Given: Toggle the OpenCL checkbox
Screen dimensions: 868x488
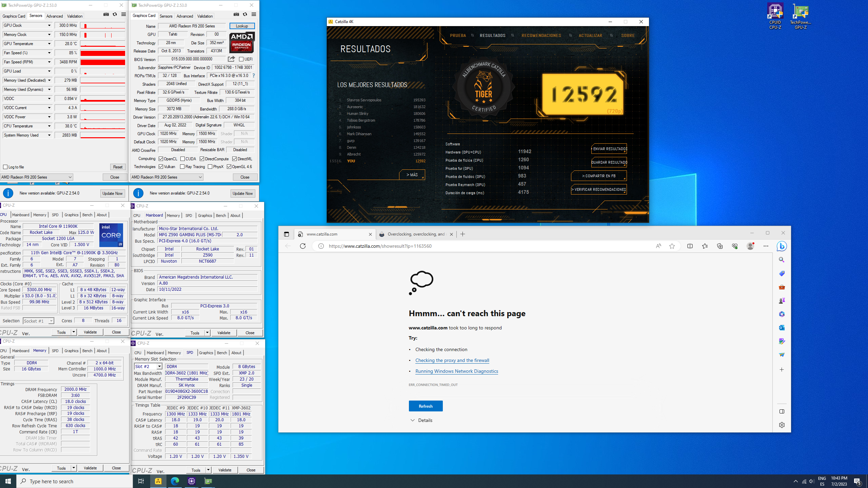Looking at the screenshot, I should coord(161,159).
